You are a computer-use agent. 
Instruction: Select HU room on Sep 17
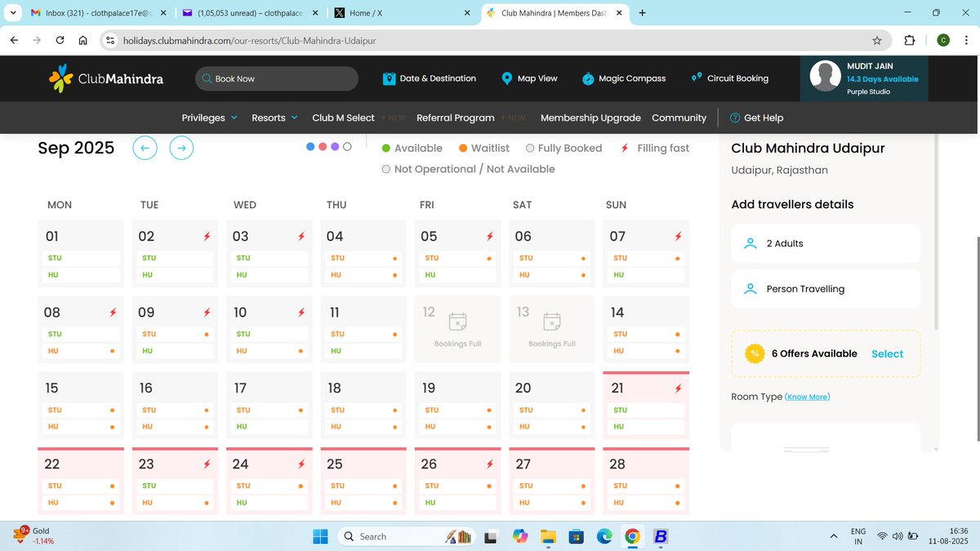click(269, 427)
